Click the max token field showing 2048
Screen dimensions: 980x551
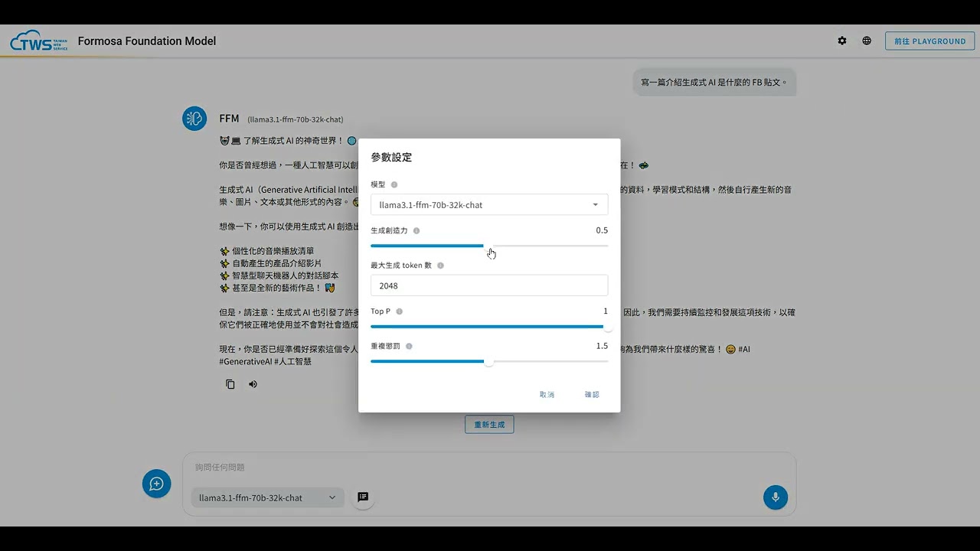point(489,285)
